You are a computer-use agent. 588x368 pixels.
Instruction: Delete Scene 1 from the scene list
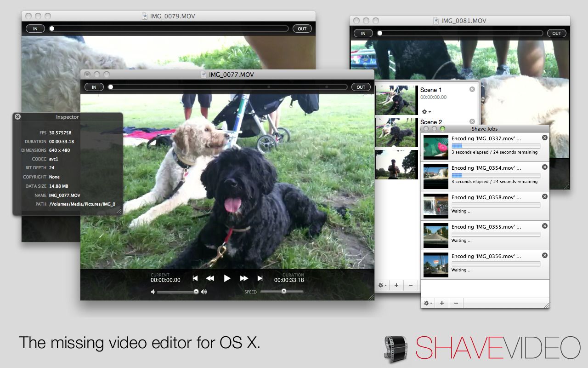point(472,89)
